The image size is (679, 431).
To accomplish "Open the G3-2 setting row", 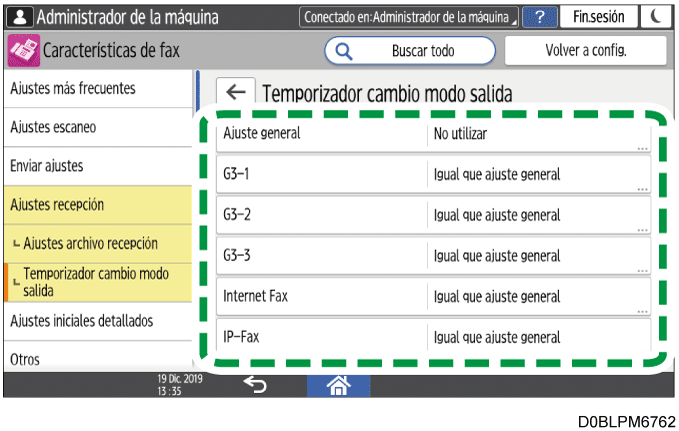I will point(433,215).
